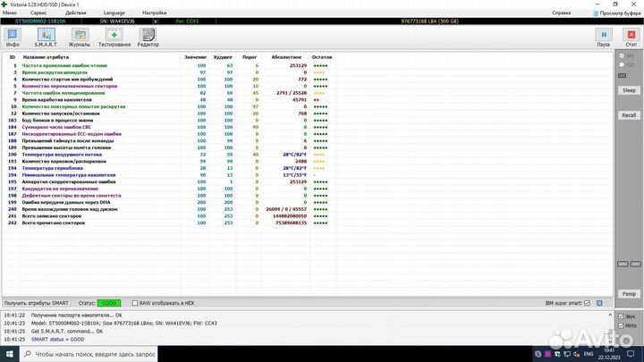Open the Меню menu
This screenshot has height=362, width=644.
[x=10, y=13]
